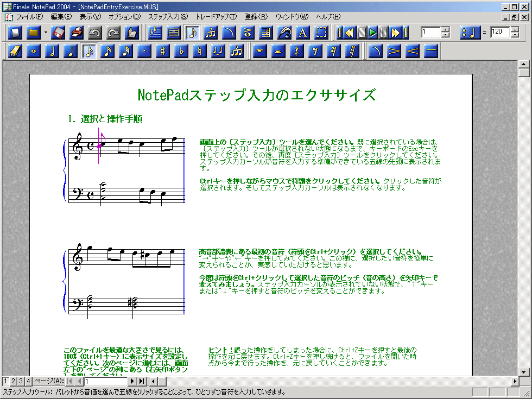Open the ヘルプ(H) menu
Viewport: 532px width, 399px height.
click(x=328, y=17)
